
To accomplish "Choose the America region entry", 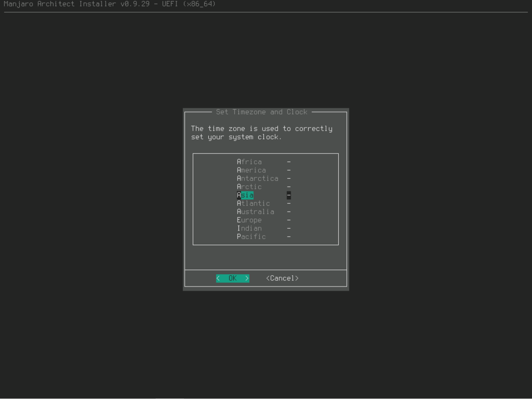I will pyautogui.click(x=251, y=170).
